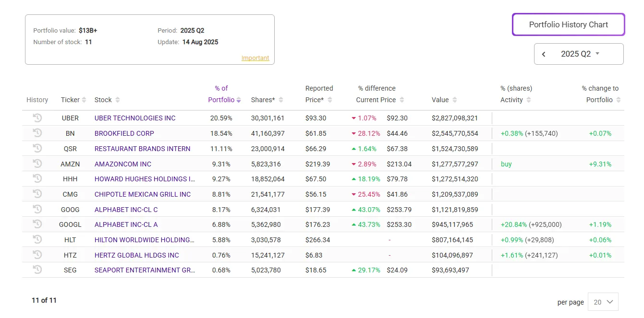This screenshot has width=644, height=318.
Task: Open Portfolio History Chart
Action: coord(568,24)
